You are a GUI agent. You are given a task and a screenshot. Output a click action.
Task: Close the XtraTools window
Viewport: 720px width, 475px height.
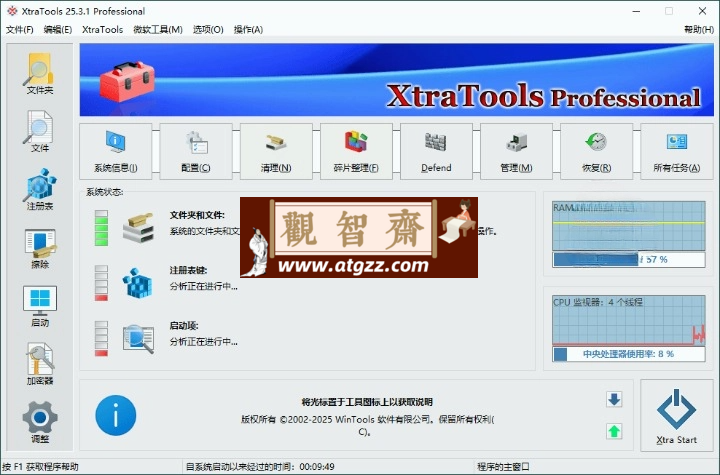(703, 11)
